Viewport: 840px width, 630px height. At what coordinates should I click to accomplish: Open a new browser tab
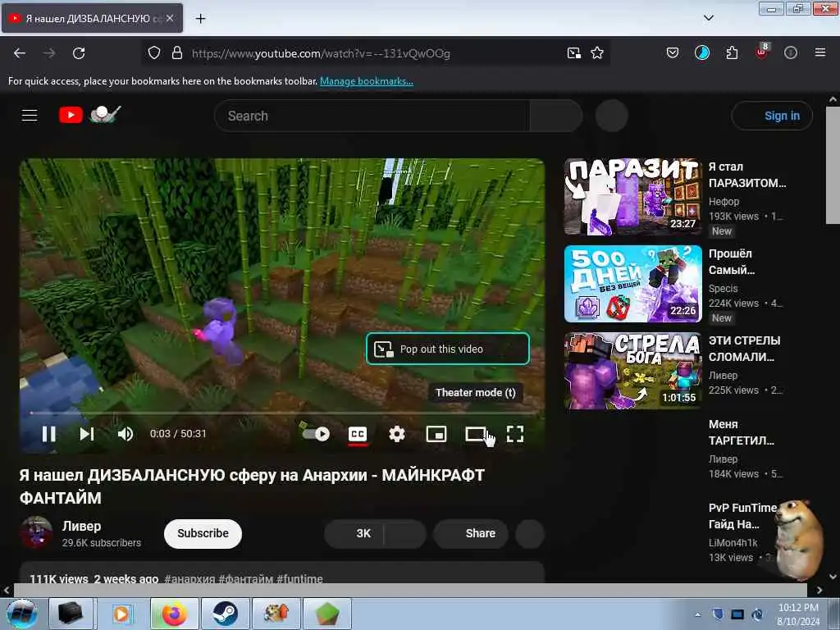coord(200,19)
